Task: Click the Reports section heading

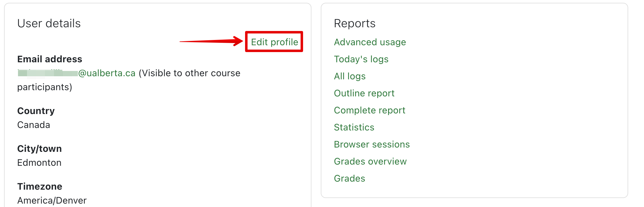Action: [355, 24]
